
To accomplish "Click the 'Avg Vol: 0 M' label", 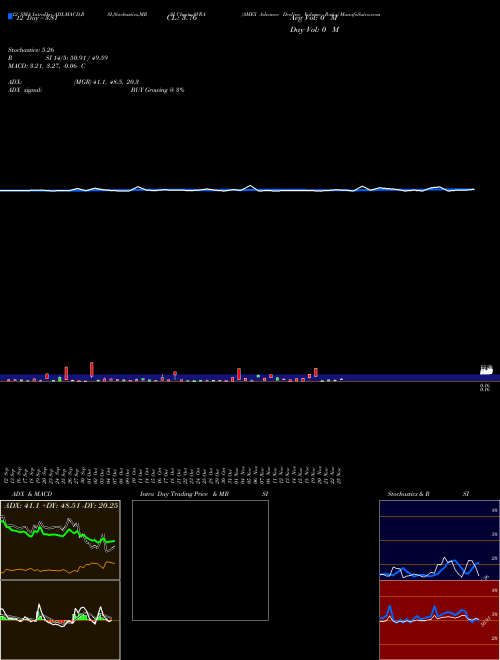I will [314, 18].
